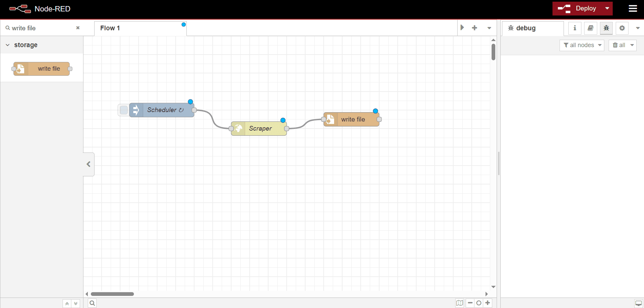The width and height of the screenshot is (644, 308).
Task: Open the flow tab list dropdown
Action: coord(489,28)
